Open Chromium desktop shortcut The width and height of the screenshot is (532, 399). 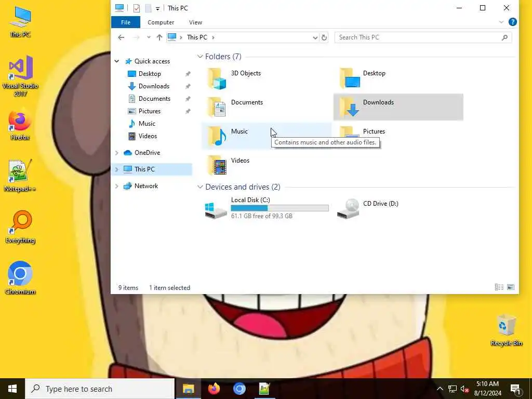pos(20,277)
